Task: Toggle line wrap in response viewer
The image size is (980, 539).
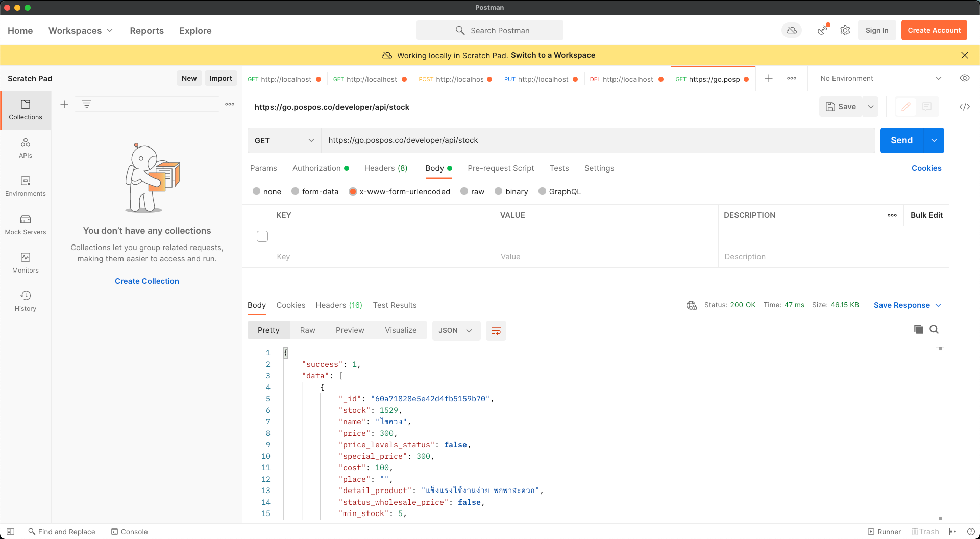Action: click(x=496, y=331)
